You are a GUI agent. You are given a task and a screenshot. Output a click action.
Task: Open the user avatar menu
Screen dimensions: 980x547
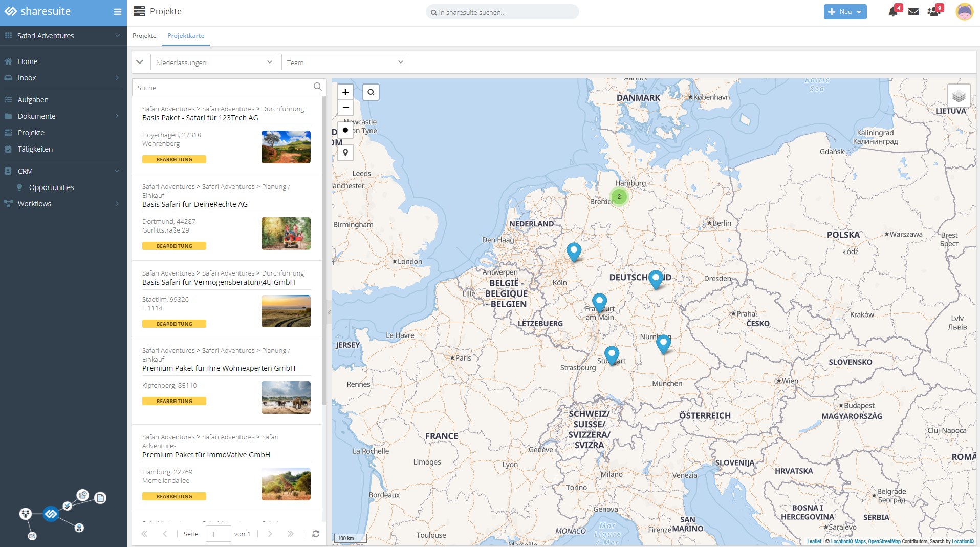(x=964, y=11)
